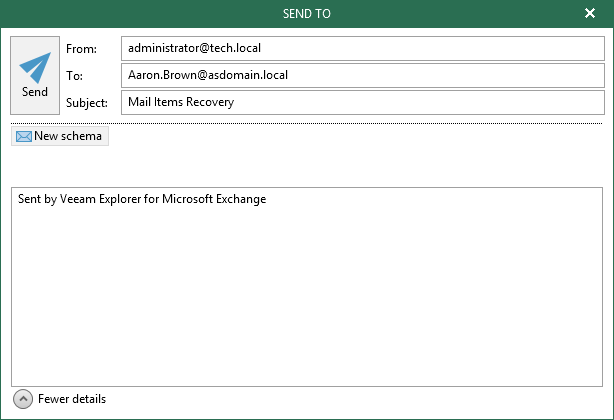
Task: Click the paper plane Send icon
Action: point(35,67)
